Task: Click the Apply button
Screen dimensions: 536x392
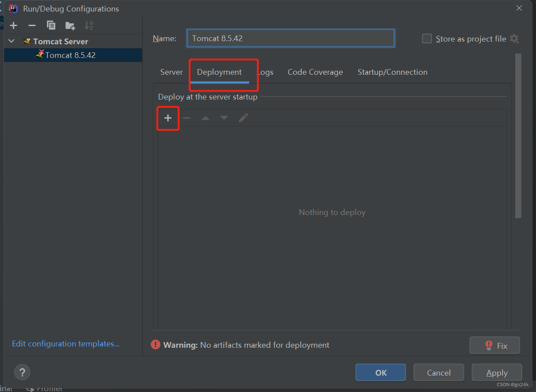Action: coord(497,373)
